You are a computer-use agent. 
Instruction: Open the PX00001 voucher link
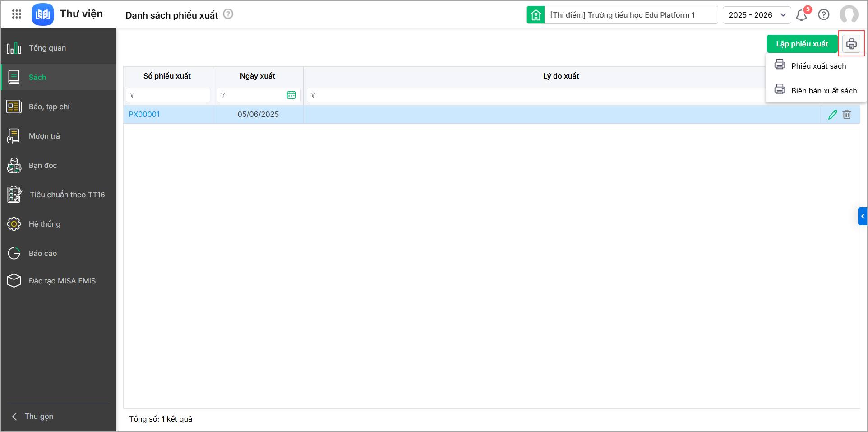tap(144, 114)
